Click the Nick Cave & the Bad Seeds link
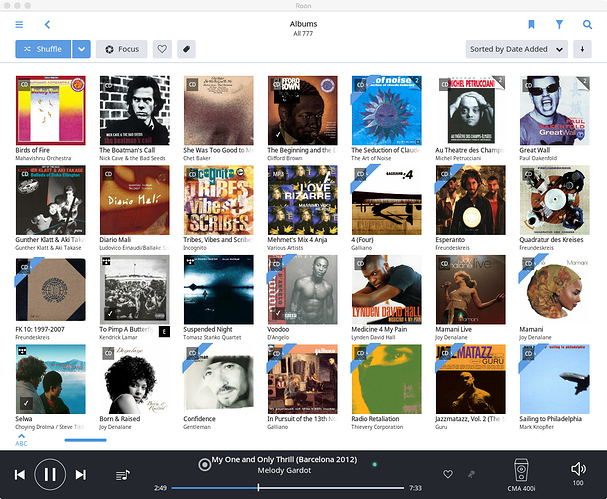Screen dimensions: 607x499 132,158
